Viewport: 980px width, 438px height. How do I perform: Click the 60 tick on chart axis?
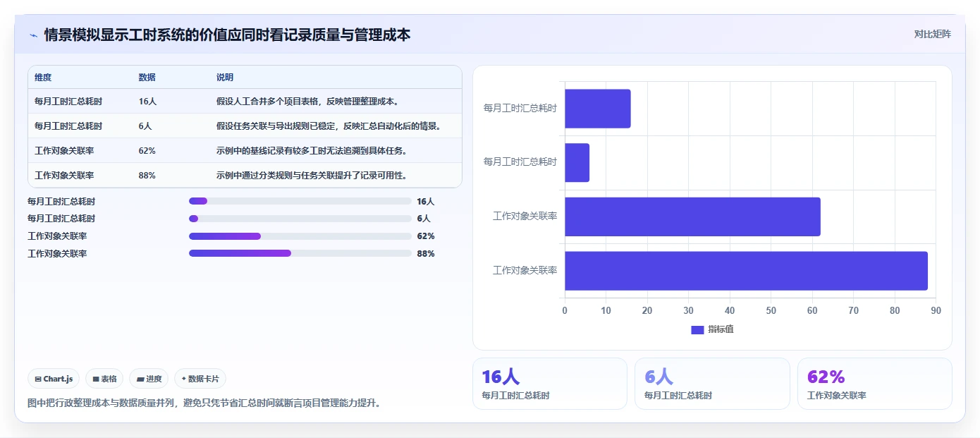pyautogui.click(x=812, y=310)
